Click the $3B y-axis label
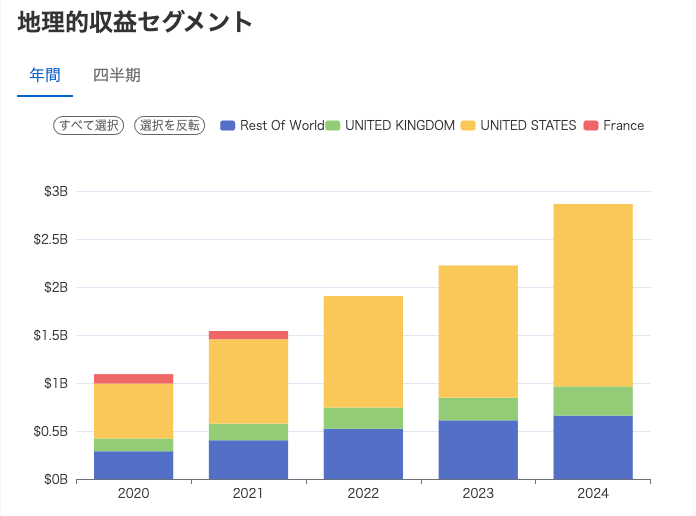Image resolution: width=696 pixels, height=516 pixels. click(x=56, y=191)
